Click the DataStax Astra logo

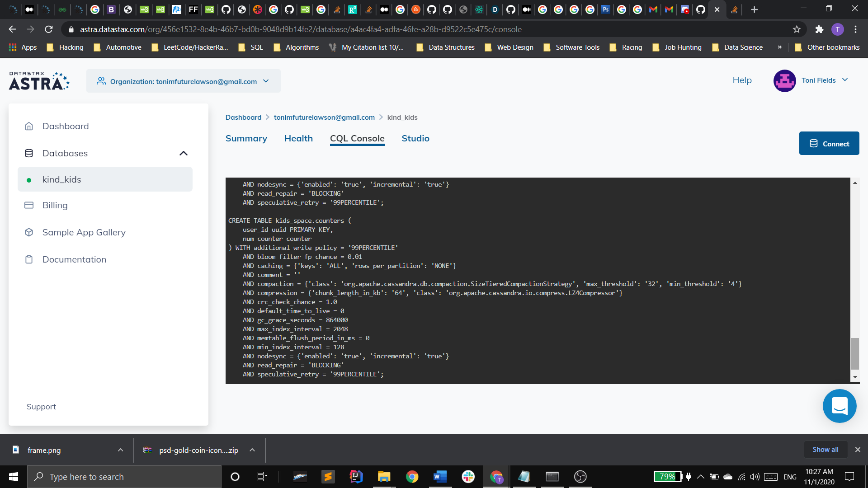click(39, 81)
